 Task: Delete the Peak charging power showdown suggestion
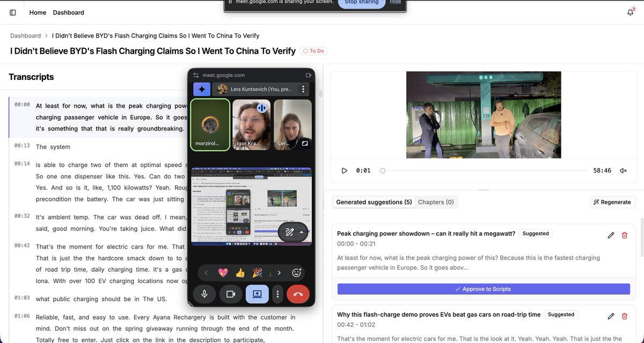tap(624, 235)
